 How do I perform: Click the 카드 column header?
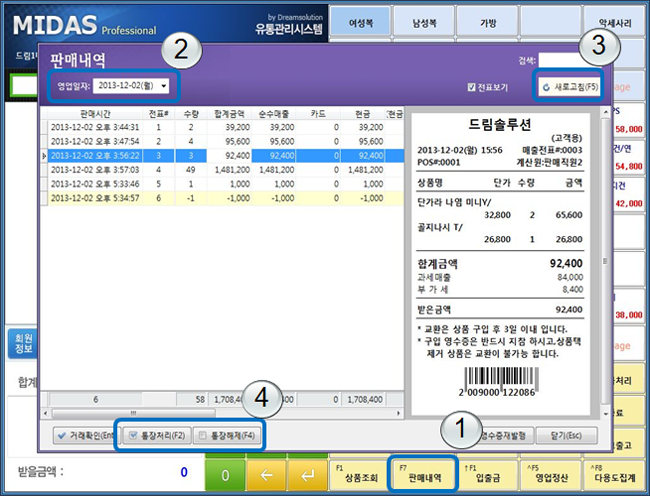point(318,114)
